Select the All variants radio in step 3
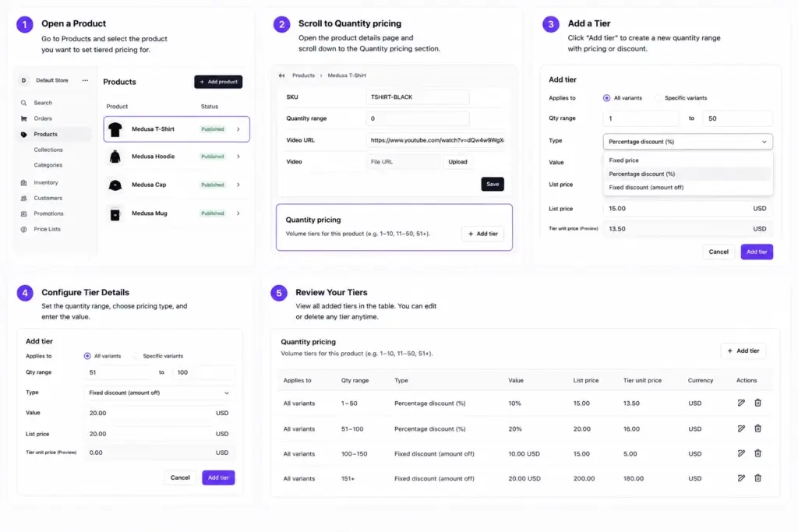 (606, 97)
